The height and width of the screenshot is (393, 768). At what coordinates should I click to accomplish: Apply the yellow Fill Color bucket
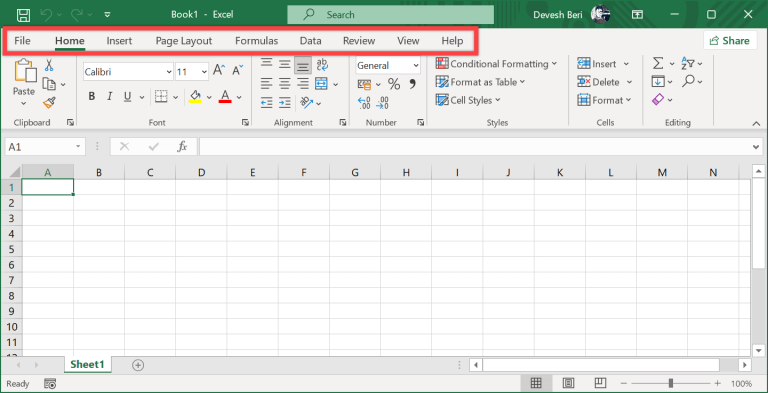point(195,96)
